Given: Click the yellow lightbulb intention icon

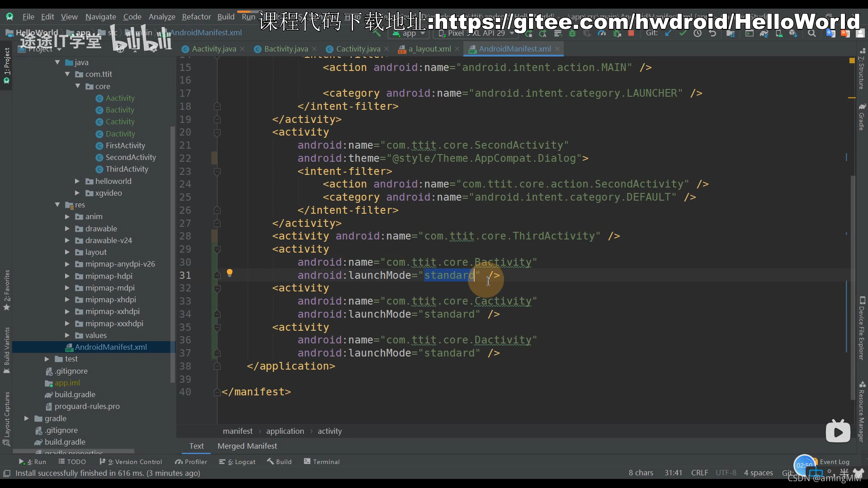Looking at the screenshot, I should pos(230,273).
